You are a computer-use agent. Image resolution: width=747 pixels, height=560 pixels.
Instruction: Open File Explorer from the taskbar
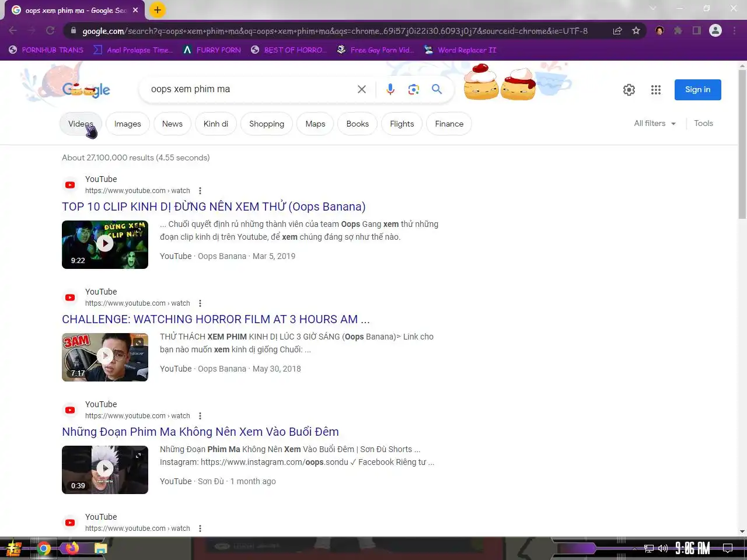100,548
